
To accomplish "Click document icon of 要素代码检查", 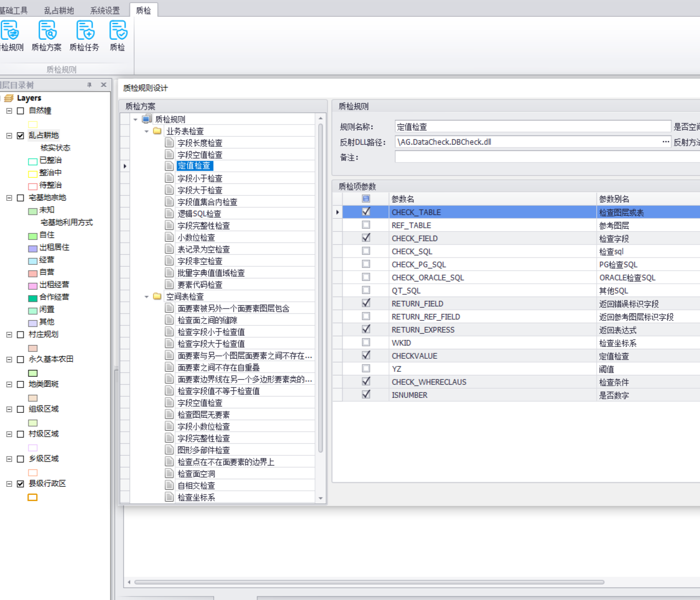I will pyautogui.click(x=169, y=284).
